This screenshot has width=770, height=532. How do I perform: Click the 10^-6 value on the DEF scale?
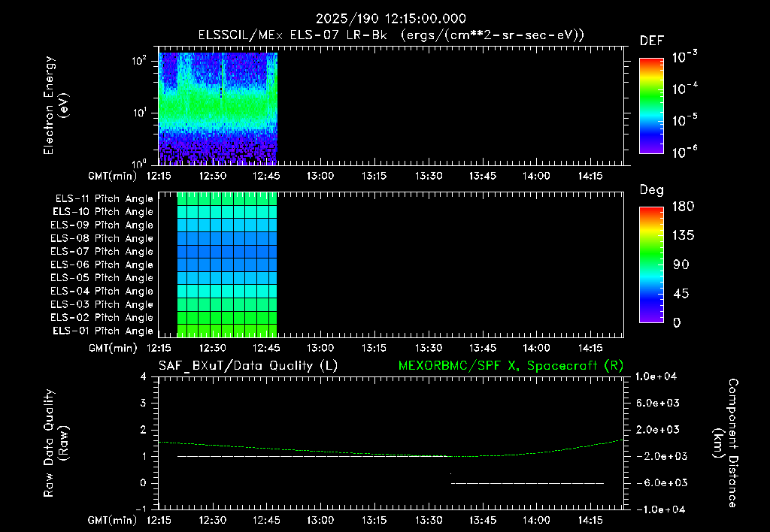coord(684,151)
